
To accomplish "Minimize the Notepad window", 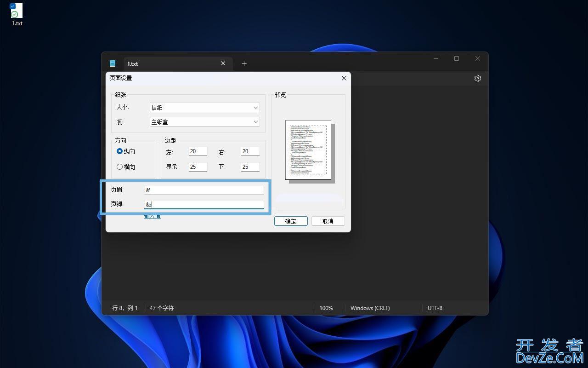I will click(436, 58).
